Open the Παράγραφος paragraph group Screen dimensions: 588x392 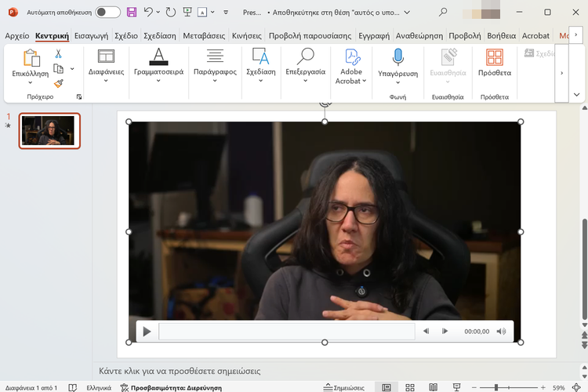(x=215, y=66)
